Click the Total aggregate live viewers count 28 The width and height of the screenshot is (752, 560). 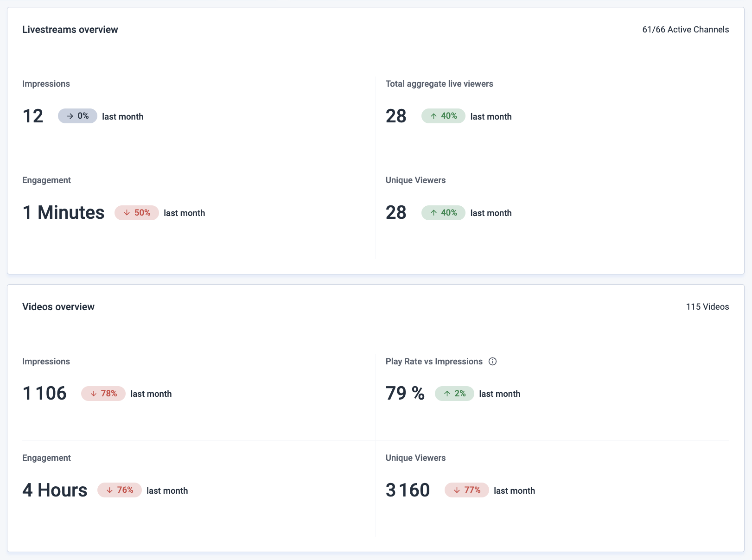[396, 116]
